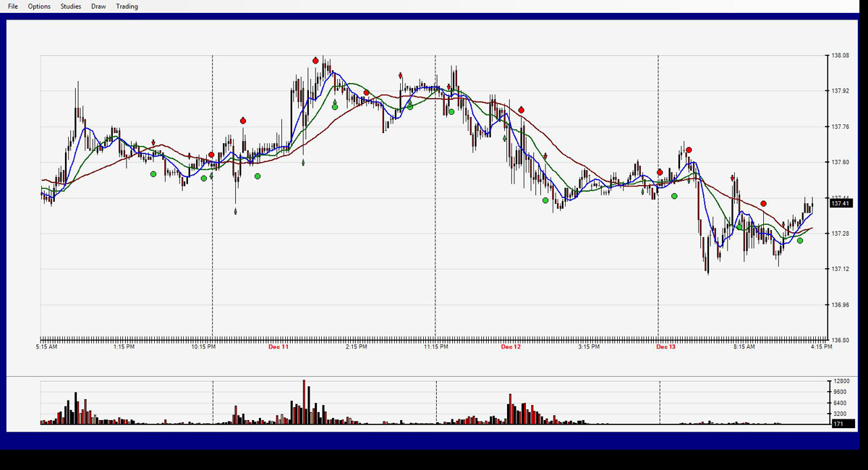Click the 136.80 price axis label
Image resolution: width=868 pixels, height=470 pixels.
point(840,340)
